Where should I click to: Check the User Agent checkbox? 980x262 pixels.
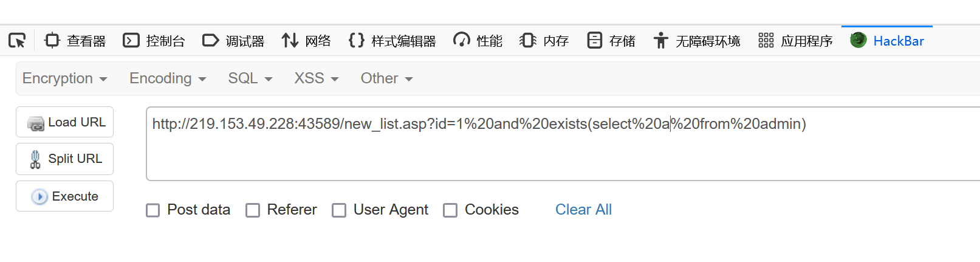click(x=339, y=210)
